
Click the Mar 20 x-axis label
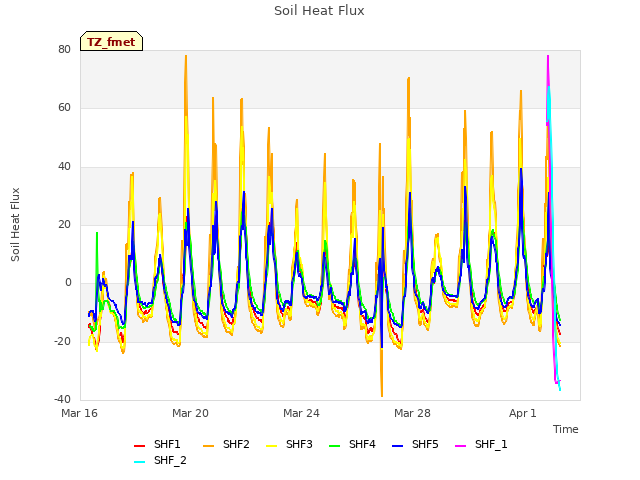tap(190, 413)
